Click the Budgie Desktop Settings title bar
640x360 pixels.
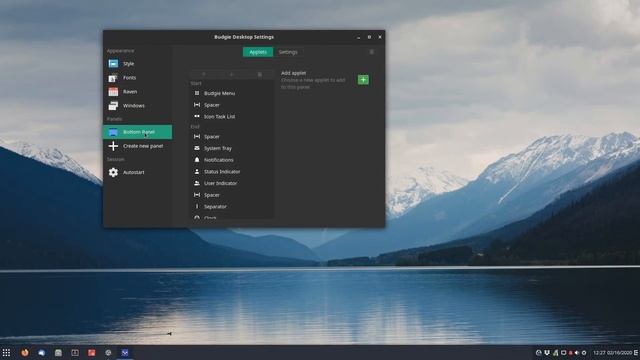(244, 37)
